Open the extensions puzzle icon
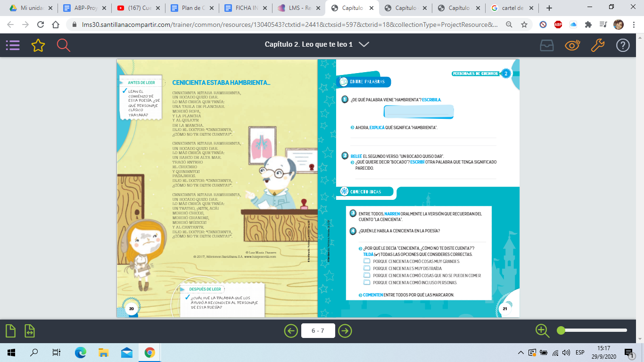 click(588, 25)
